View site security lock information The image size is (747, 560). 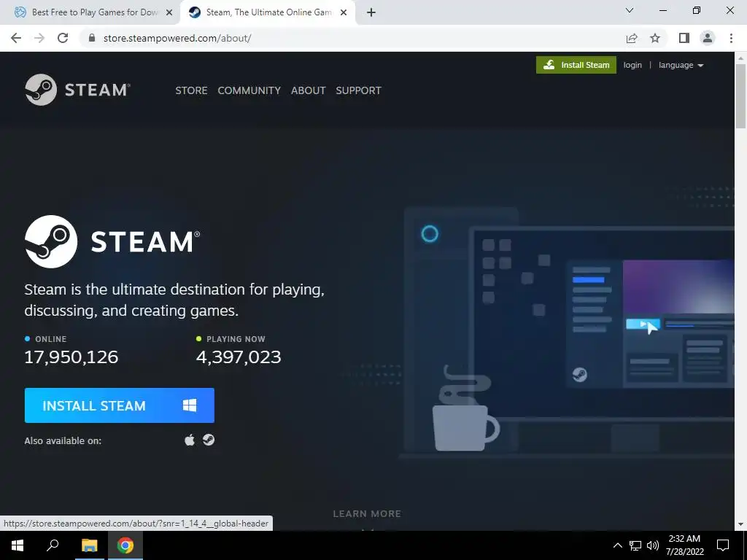click(x=92, y=38)
